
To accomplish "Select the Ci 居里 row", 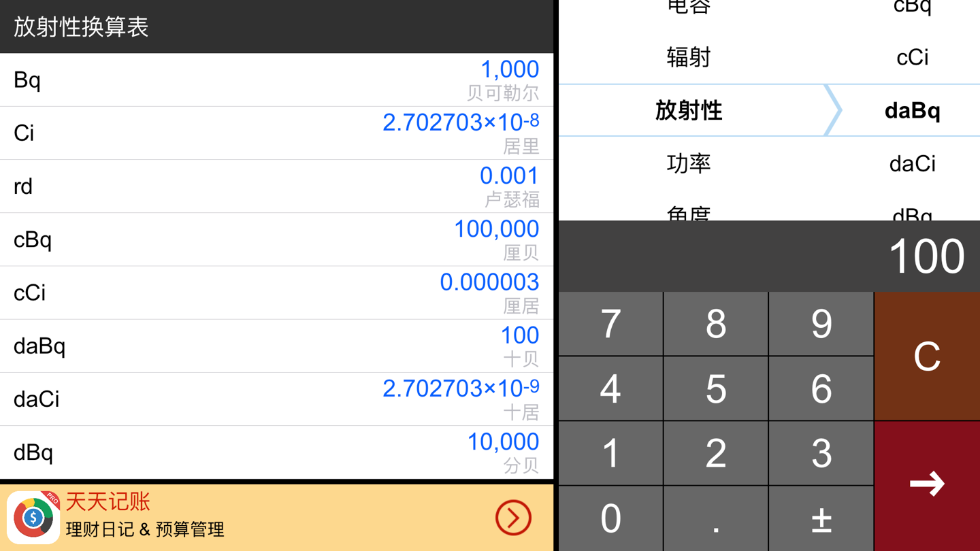I will [277, 133].
